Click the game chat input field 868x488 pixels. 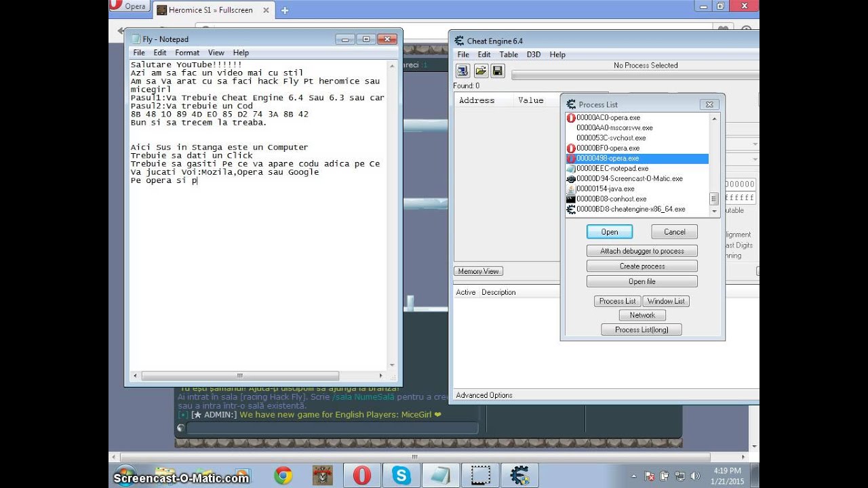coord(332,428)
